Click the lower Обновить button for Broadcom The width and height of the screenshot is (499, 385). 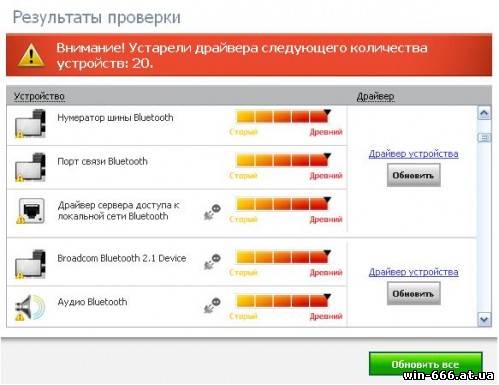pos(414,294)
